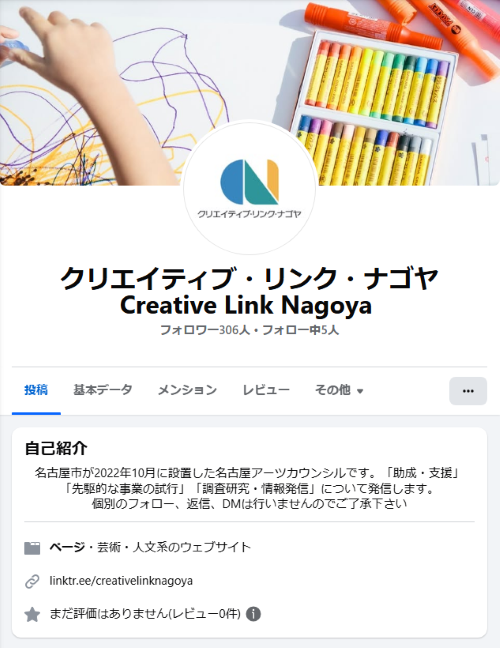
Task: Open the linktr.ee/creativelinknagoya link
Action: tap(121, 581)
